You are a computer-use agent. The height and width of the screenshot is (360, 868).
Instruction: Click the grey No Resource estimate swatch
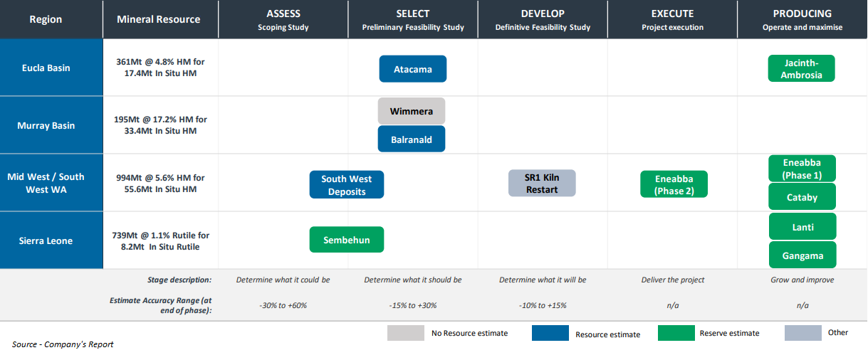[x=406, y=333]
